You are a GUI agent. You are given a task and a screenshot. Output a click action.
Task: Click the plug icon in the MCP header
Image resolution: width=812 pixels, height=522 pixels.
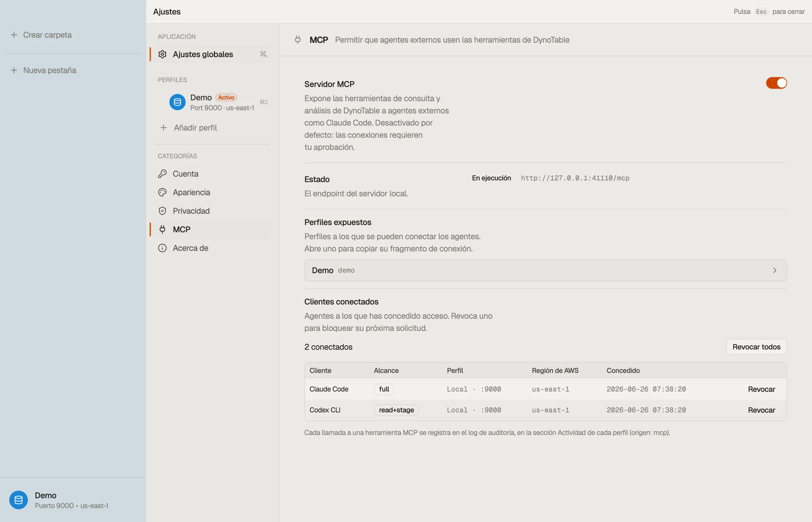(x=298, y=40)
